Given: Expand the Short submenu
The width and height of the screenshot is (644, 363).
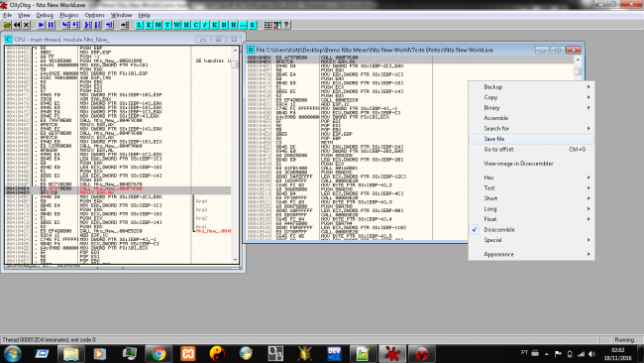Looking at the screenshot, I should click(531, 198).
